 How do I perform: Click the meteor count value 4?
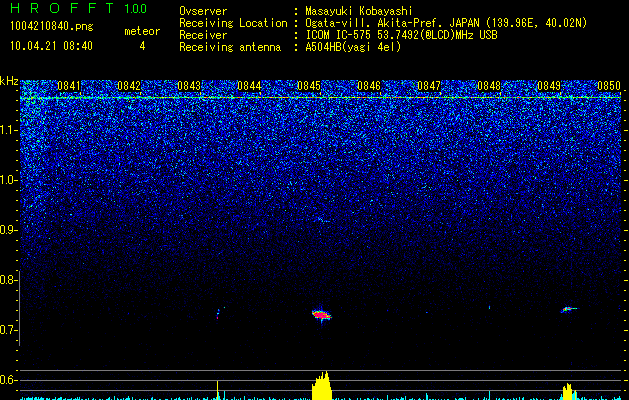tap(142, 46)
